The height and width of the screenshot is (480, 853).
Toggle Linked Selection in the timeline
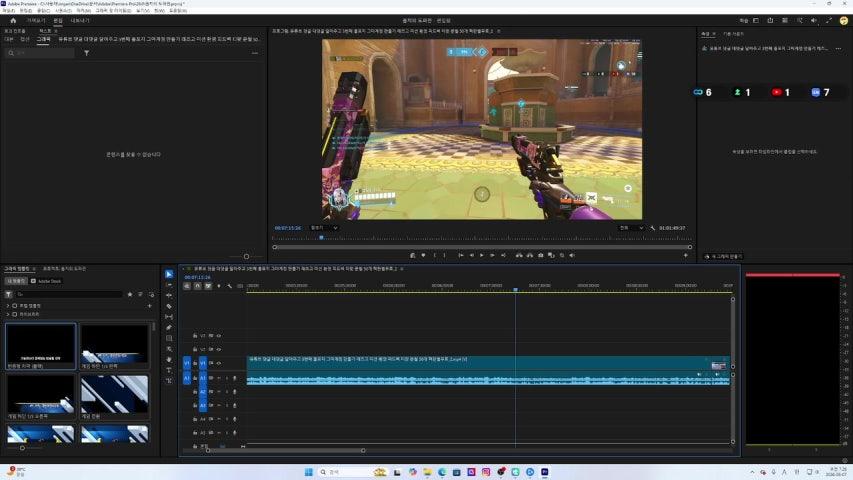click(x=208, y=286)
